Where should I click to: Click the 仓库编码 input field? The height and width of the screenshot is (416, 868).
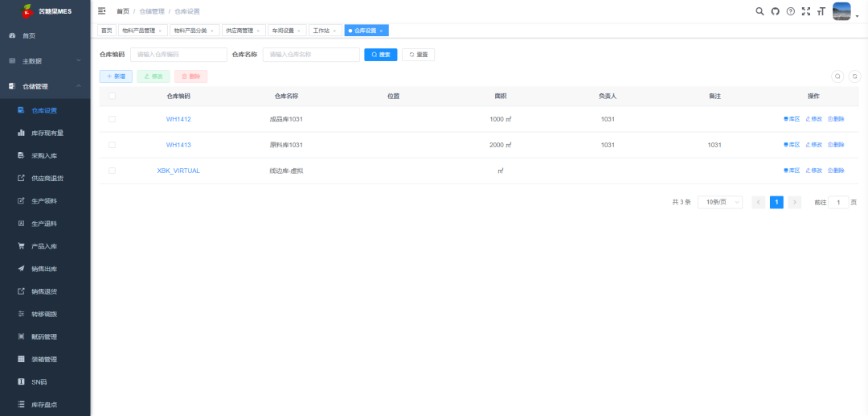coord(178,55)
